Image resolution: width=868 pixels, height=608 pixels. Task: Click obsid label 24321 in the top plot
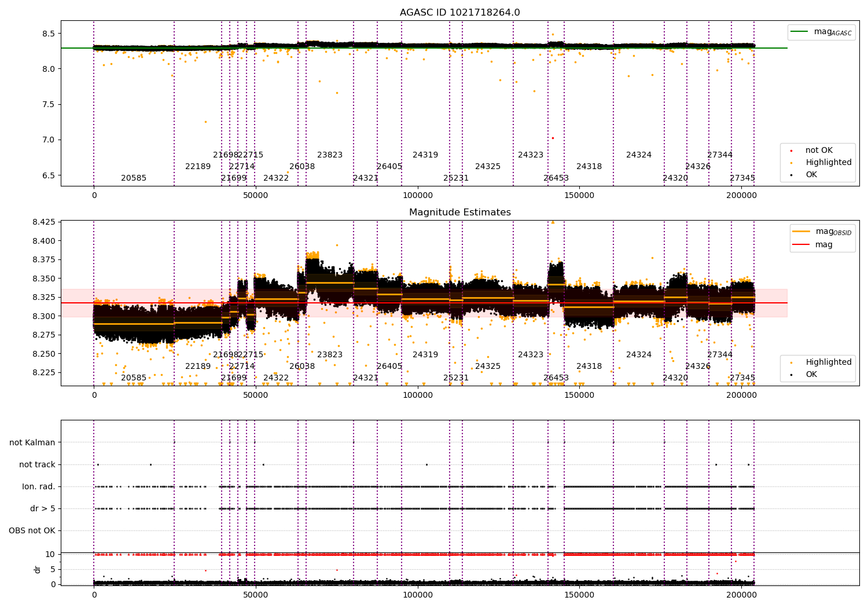[x=366, y=178]
